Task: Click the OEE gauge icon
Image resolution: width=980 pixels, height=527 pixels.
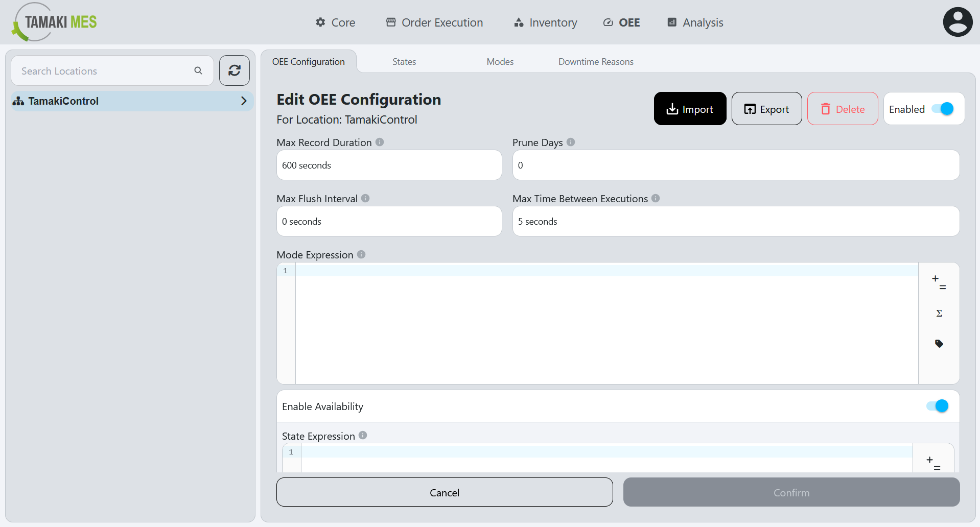Action: (607, 22)
